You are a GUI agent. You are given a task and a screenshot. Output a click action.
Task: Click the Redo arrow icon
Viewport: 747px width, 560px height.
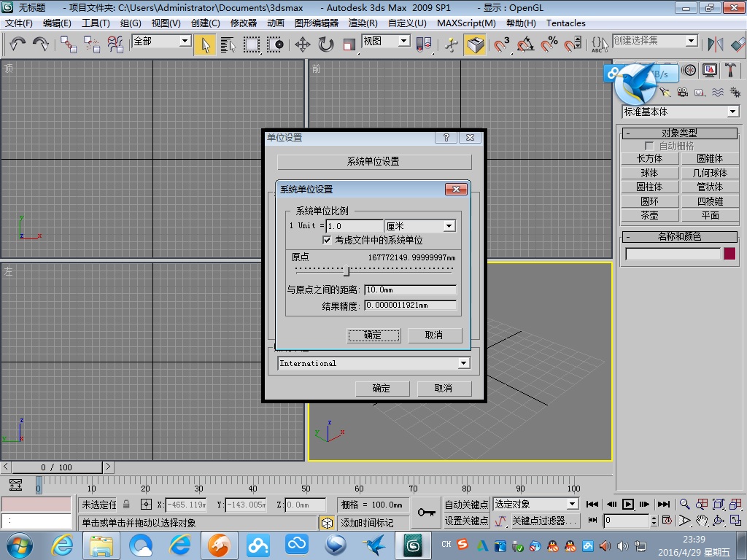pyautogui.click(x=41, y=44)
